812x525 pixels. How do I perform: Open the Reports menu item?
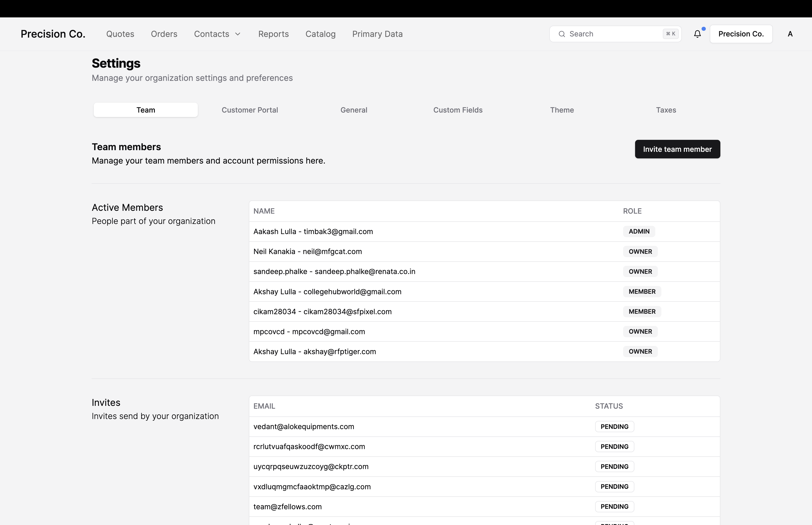pyautogui.click(x=273, y=34)
